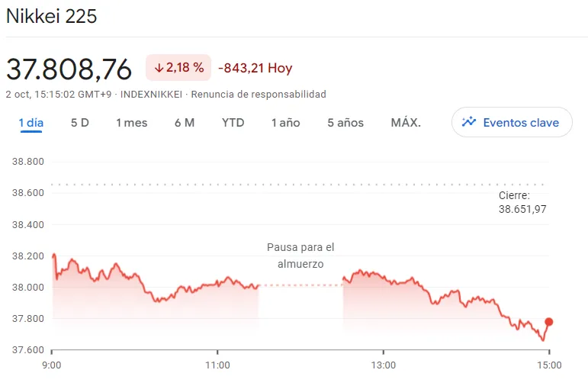Screen dimensions: 588x386
Task: Select the 1 día time range tab
Action: pyautogui.click(x=31, y=123)
